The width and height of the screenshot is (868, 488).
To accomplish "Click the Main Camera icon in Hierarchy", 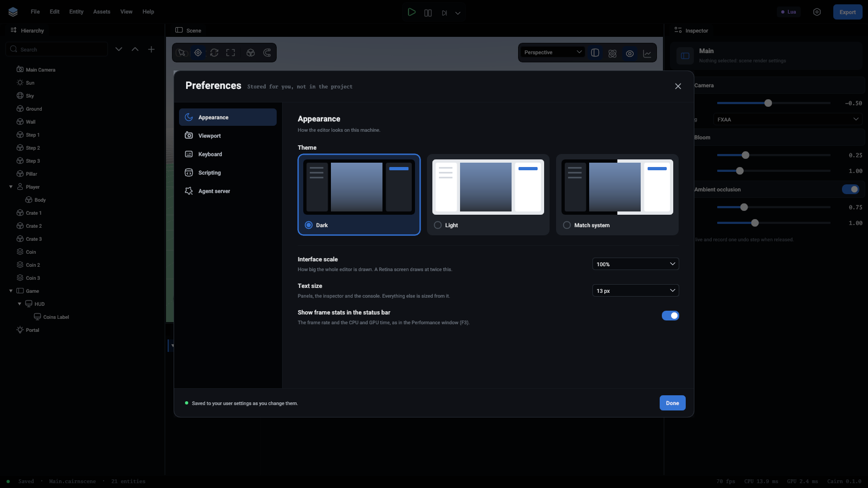I will (x=20, y=69).
